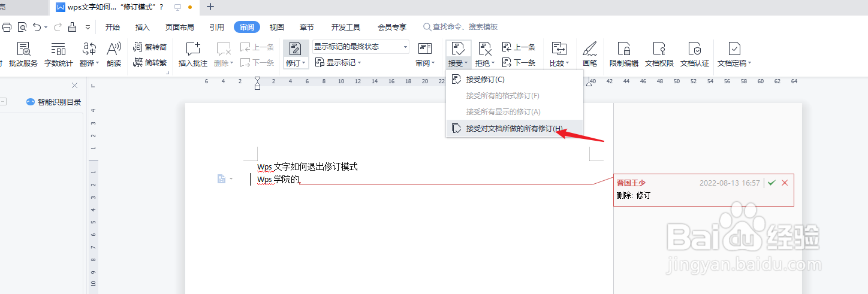Switch to the 插入 ribbon tab
The width and height of the screenshot is (868, 294).
tap(143, 27)
